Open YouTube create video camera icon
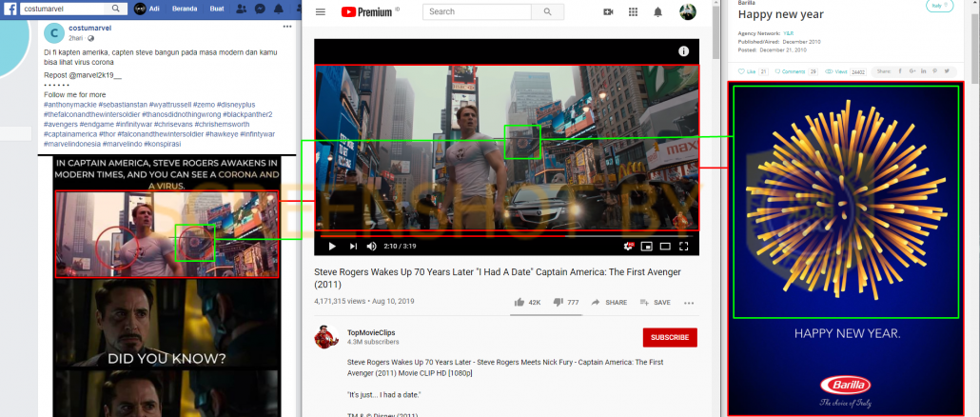Screen dimensions: 980x417 tap(608, 11)
